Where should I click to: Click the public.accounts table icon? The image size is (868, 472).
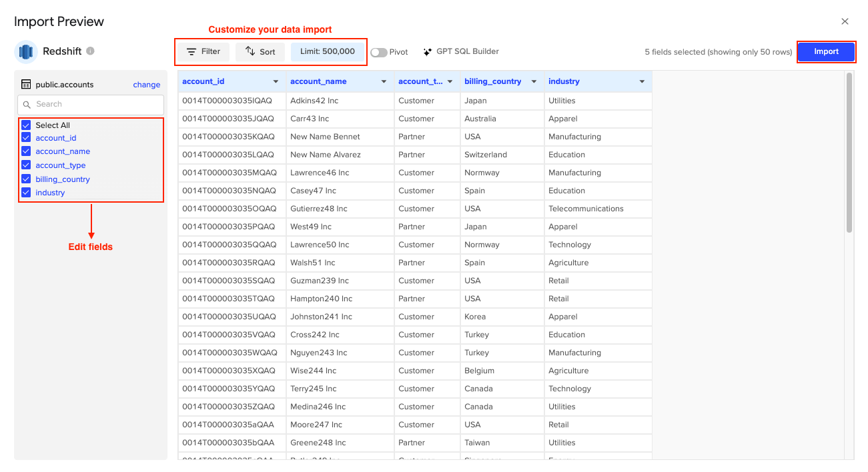click(26, 85)
